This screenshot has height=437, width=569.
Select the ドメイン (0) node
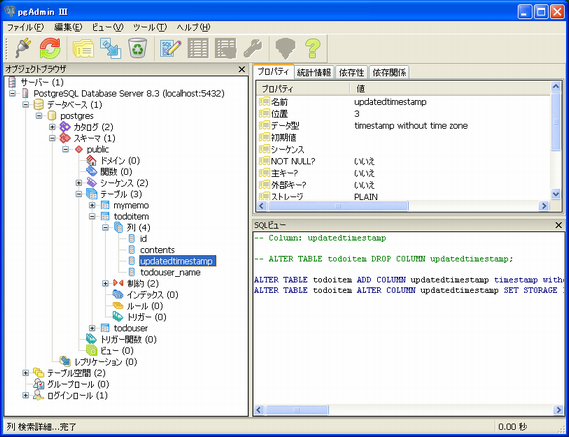120,161
